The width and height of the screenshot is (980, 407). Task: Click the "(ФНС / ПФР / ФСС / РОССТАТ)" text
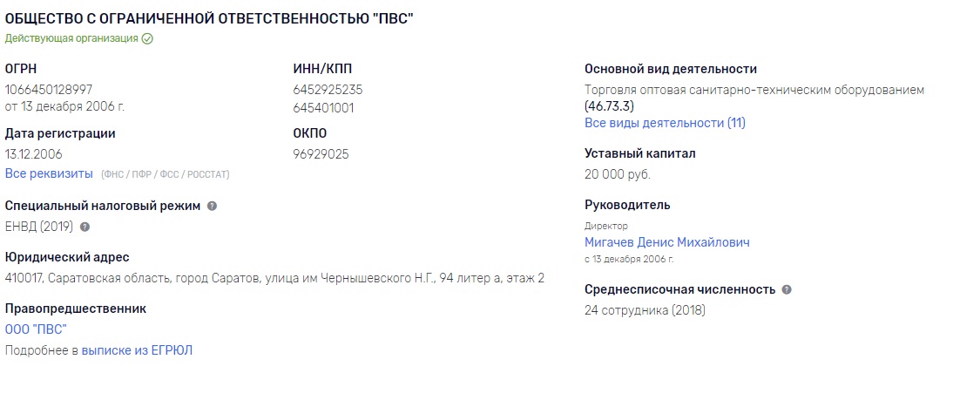pos(166,174)
